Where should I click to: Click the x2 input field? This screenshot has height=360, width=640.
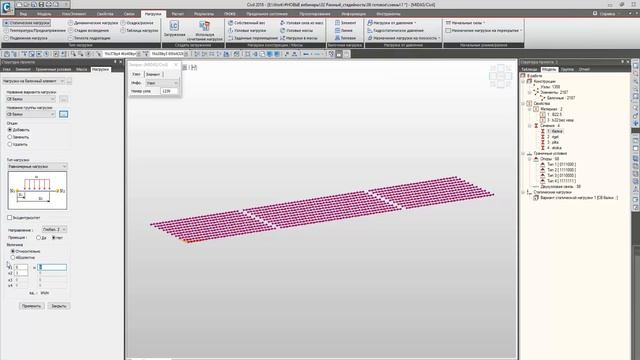[x=21, y=273]
